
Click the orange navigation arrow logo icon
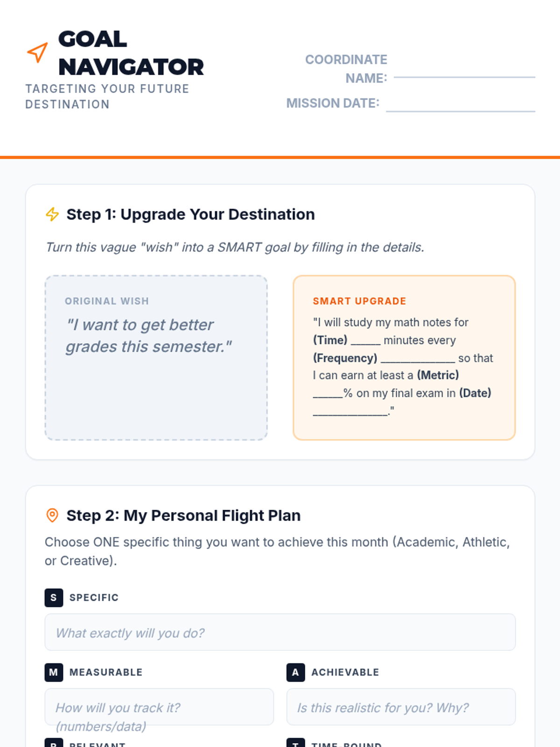37,52
